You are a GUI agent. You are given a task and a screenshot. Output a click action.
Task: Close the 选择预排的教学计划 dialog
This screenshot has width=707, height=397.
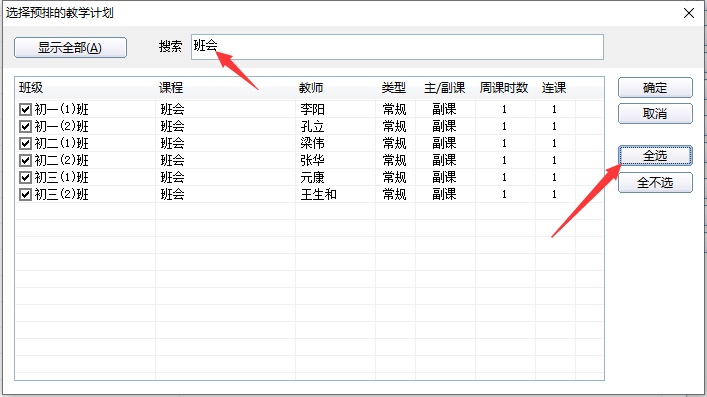tap(689, 13)
